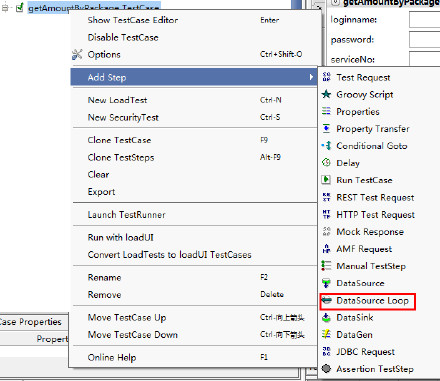Viewport: 440px width, 381px height.
Task: Open Options from the context menu
Action: pos(195,54)
